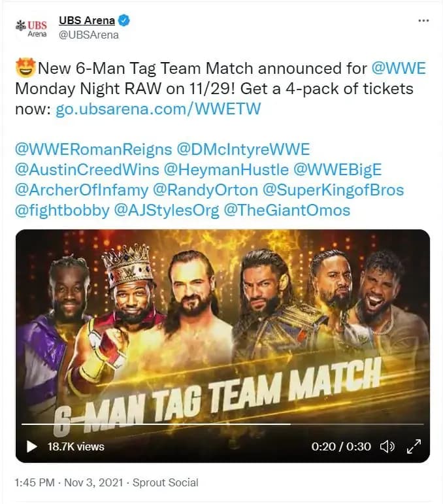Open @RandyOrton profile mention
The width and height of the screenshot is (443, 504).
coord(205,190)
